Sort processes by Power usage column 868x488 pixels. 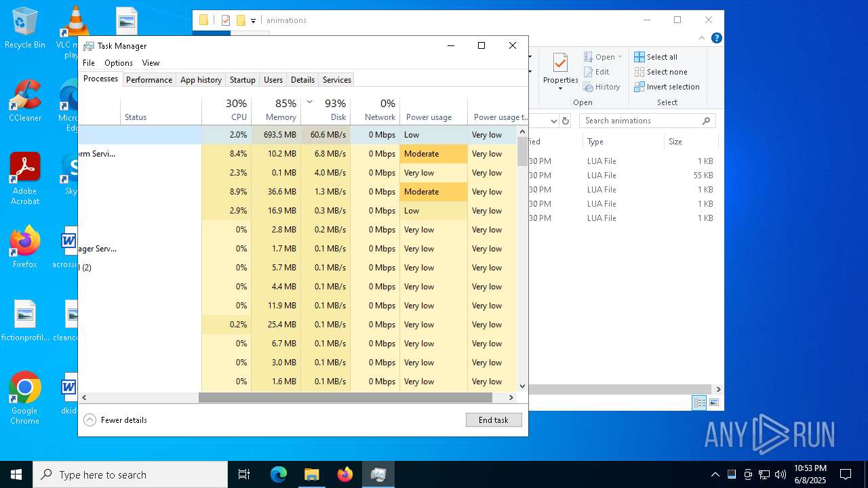point(433,110)
